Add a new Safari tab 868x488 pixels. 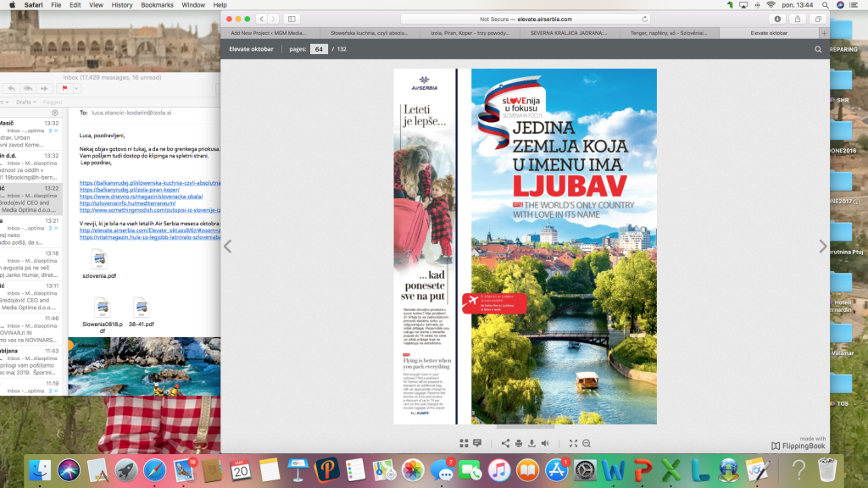[x=824, y=33]
